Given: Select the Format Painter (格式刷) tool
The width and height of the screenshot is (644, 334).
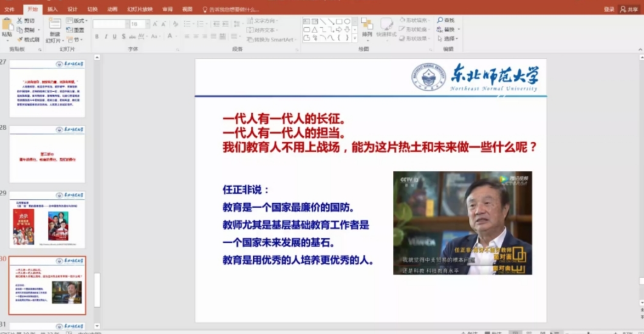Looking at the screenshot, I should [x=19, y=40].
